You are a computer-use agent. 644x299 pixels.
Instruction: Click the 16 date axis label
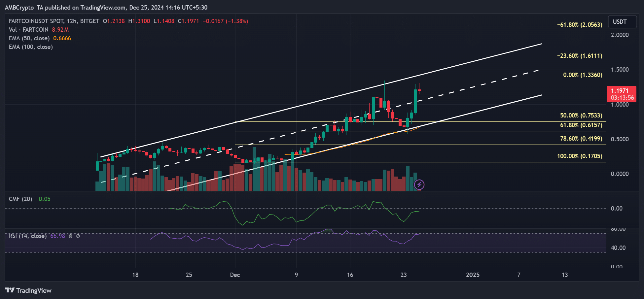350,275
